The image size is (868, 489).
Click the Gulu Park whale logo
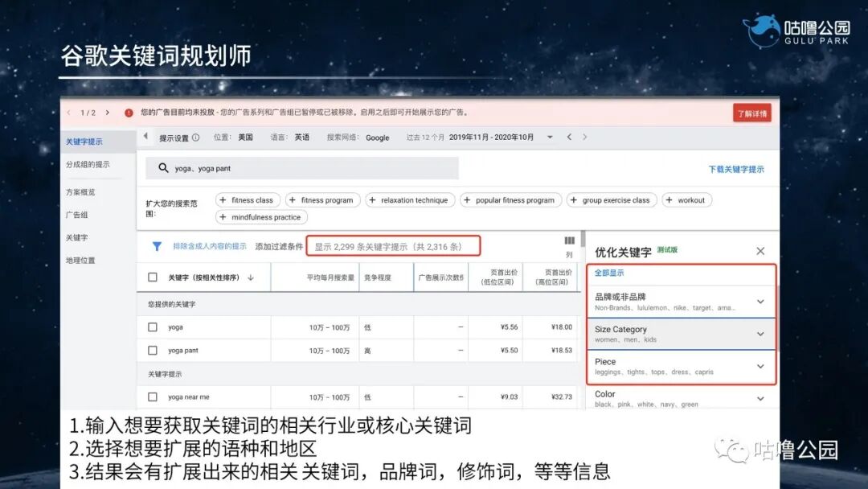pyautogui.click(x=759, y=27)
